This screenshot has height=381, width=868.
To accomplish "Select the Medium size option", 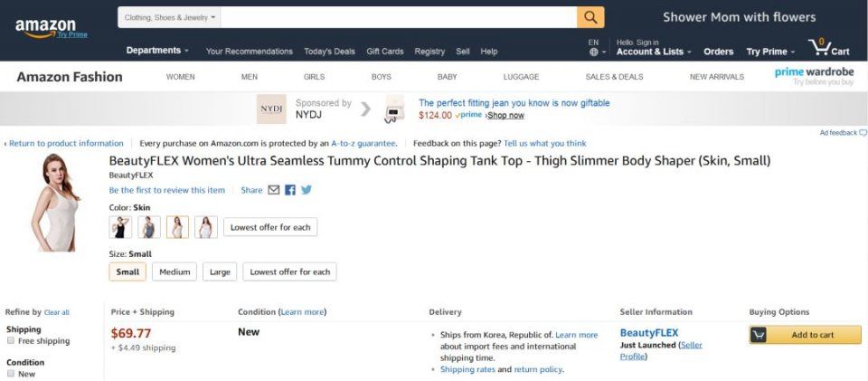I will point(175,271).
